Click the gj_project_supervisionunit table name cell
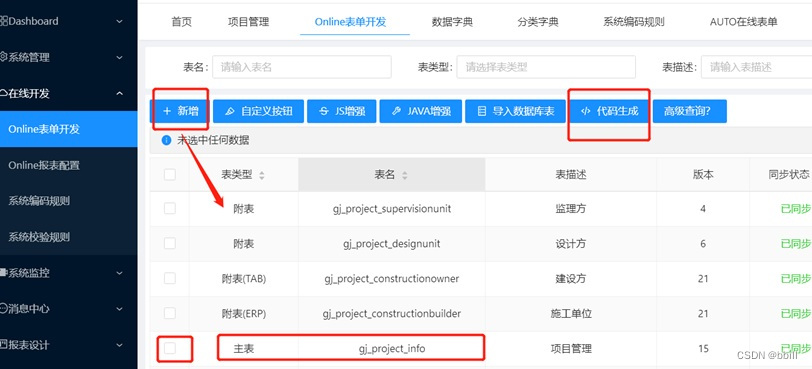 [392, 209]
